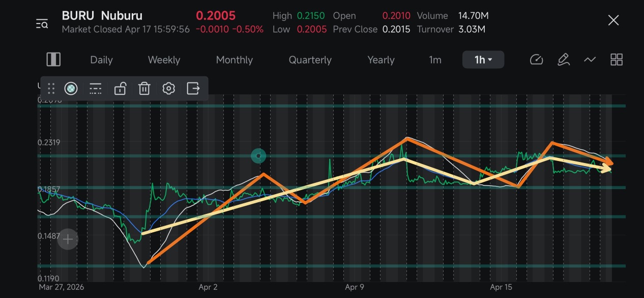The width and height of the screenshot is (644, 298).
Task: Open drawing settings gear icon
Action: click(x=168, y=89)
